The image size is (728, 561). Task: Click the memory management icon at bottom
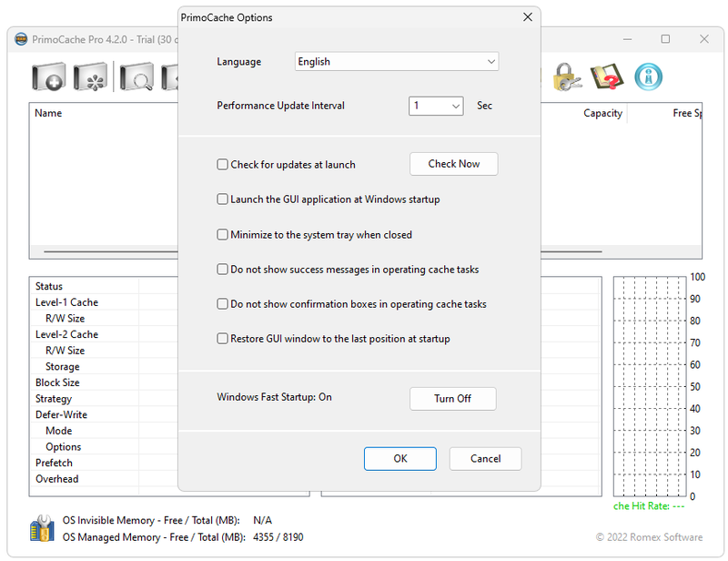pos(42,528)
